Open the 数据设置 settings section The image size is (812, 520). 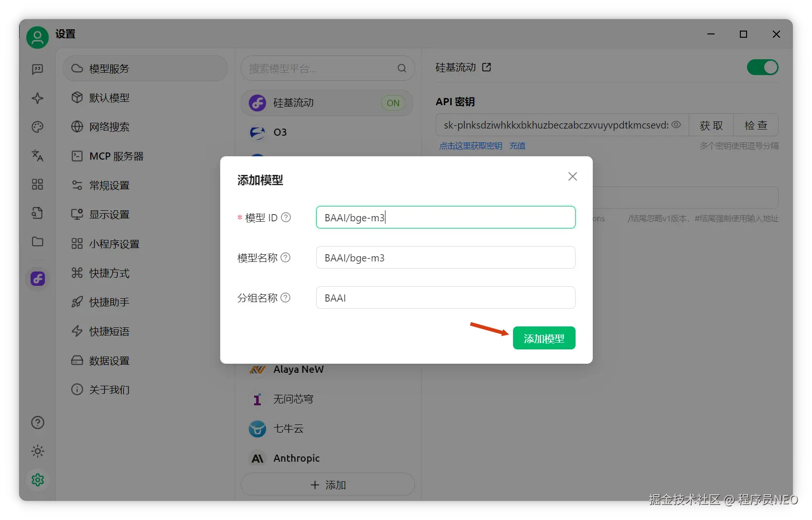[145, 360]
